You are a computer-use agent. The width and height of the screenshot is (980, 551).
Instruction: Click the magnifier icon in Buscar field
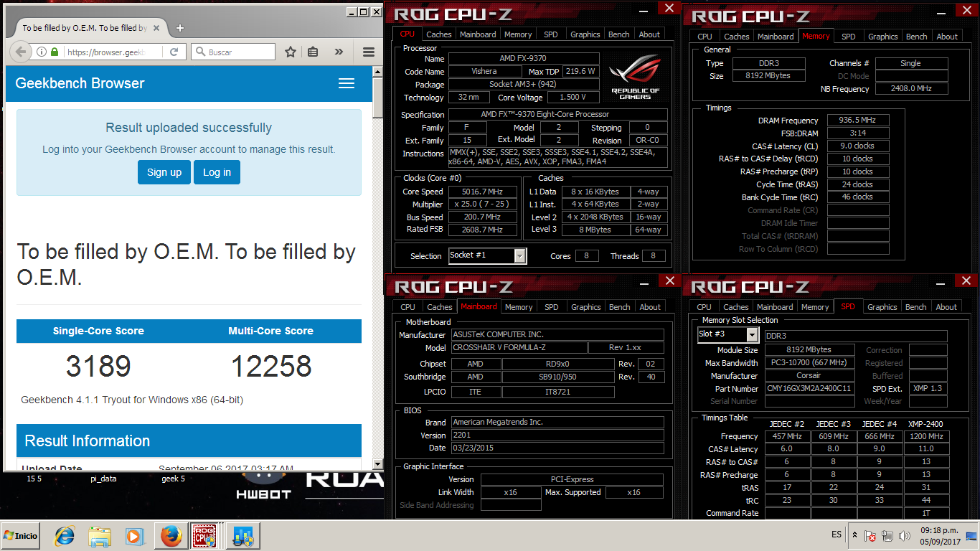199,52
